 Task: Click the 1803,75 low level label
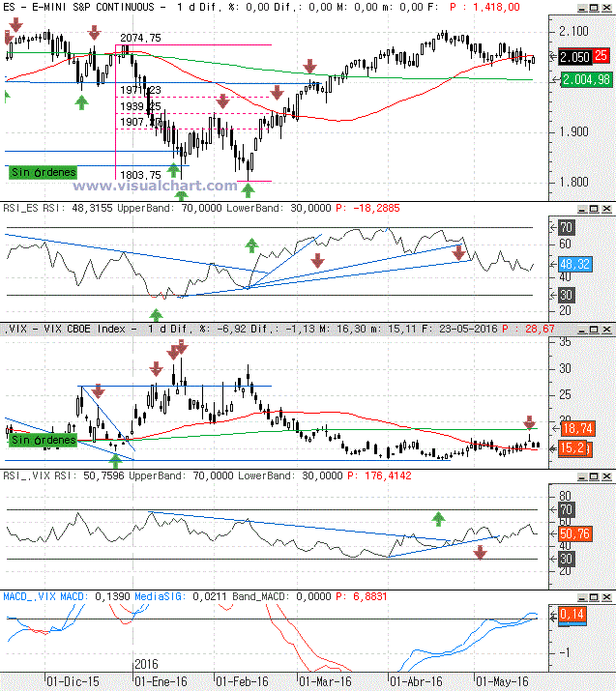[x=140, y=175]
